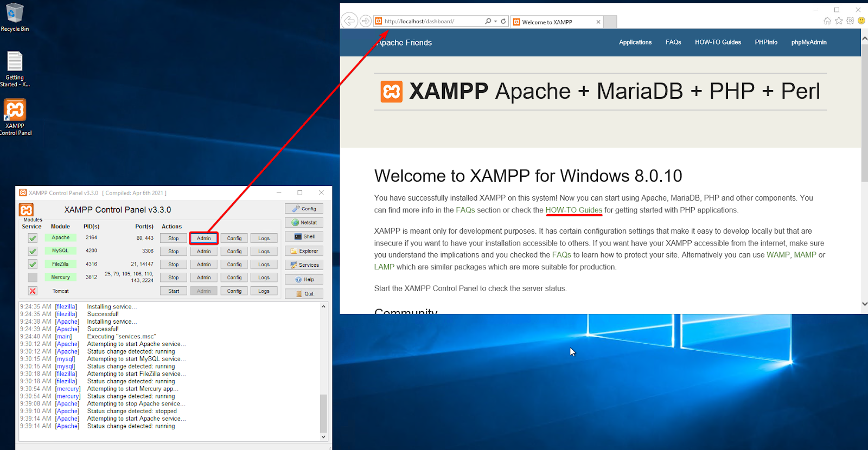Click the Apache Friends brand link
Image resolution: width=868 pixels, height=450 pixels.
(404, 42)
